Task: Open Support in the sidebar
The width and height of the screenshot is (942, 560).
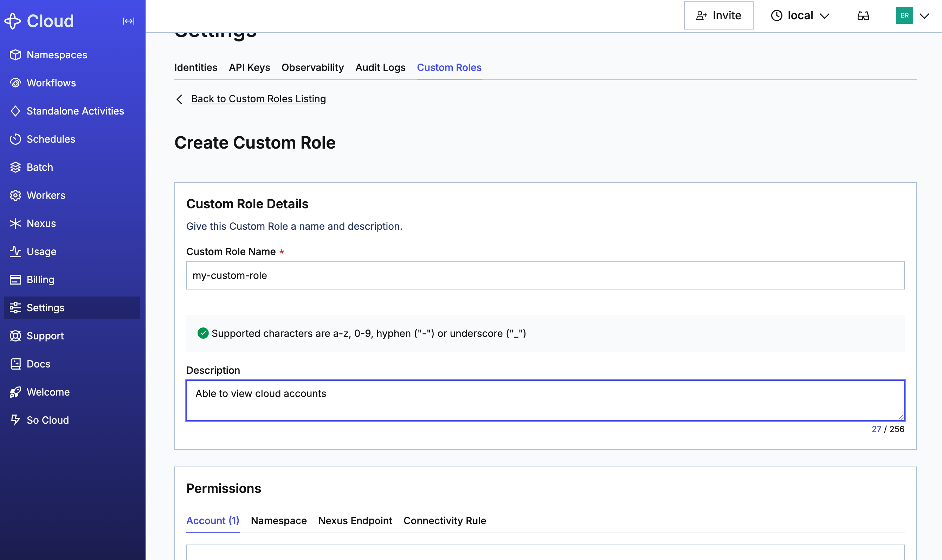Action: point(72,336)
